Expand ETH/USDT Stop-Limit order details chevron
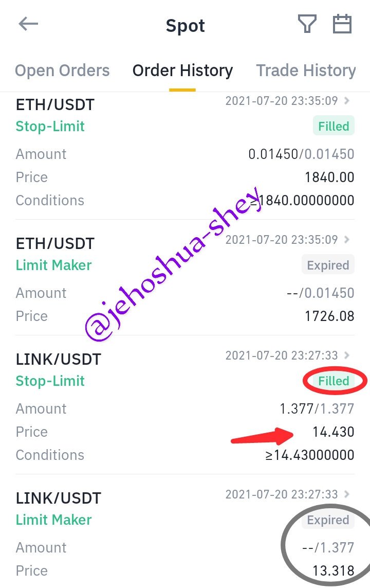Image resolution: width=370 pixels, height=588 pixels. [347, 100]
